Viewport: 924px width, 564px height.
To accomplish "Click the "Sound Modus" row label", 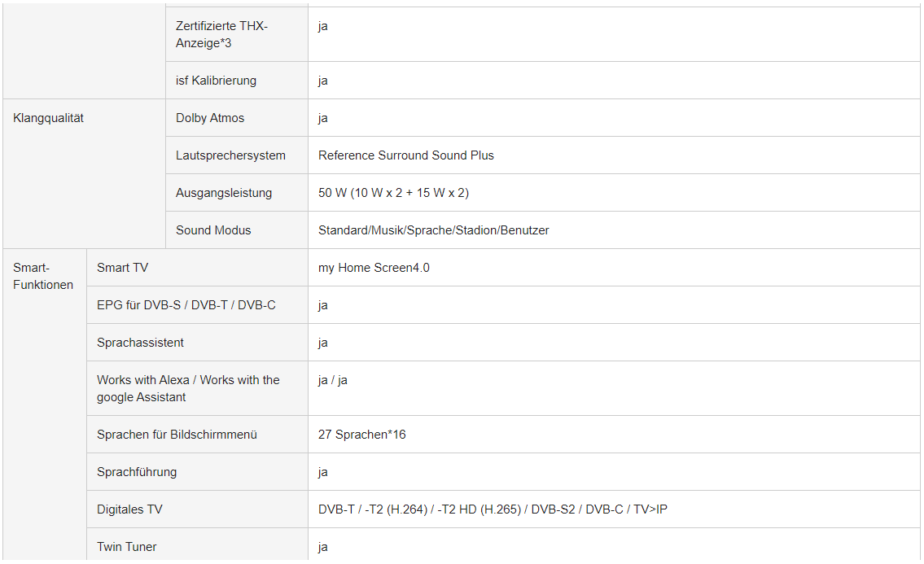I will (x=213, y=230).
